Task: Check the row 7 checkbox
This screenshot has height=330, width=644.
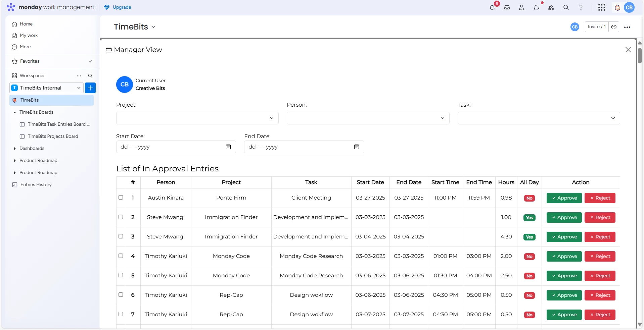Action: (x=121, y=314)
